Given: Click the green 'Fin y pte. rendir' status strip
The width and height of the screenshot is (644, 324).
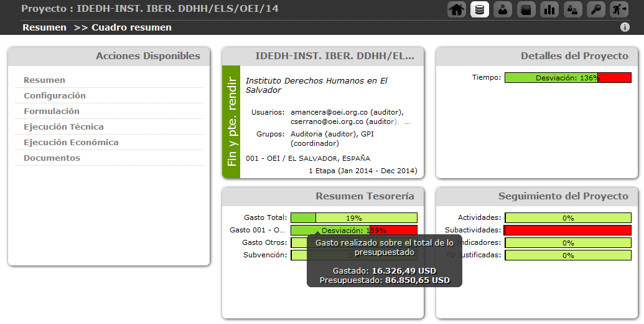Looking at the screenshot, I should [x=231, y=121].
